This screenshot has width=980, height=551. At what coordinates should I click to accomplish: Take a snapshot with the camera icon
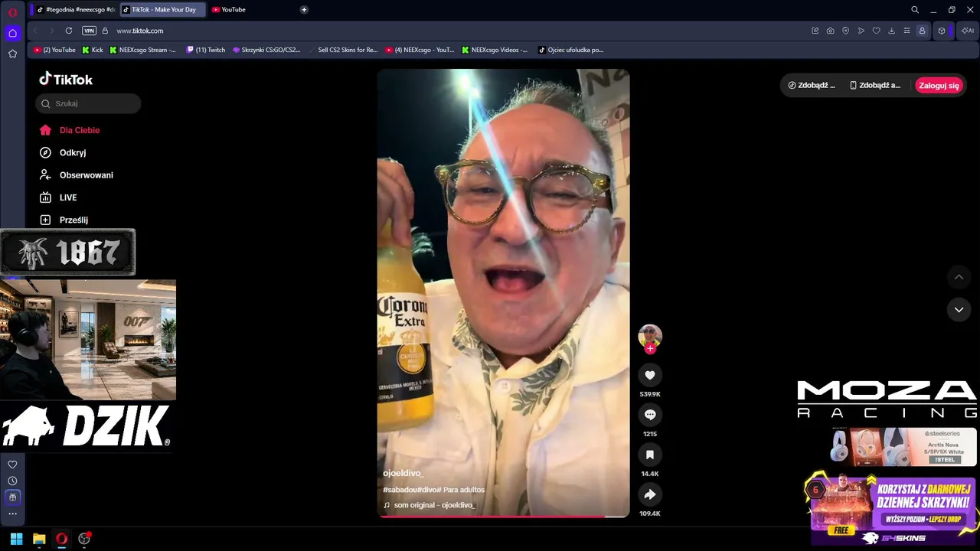[x=831, y=31]
